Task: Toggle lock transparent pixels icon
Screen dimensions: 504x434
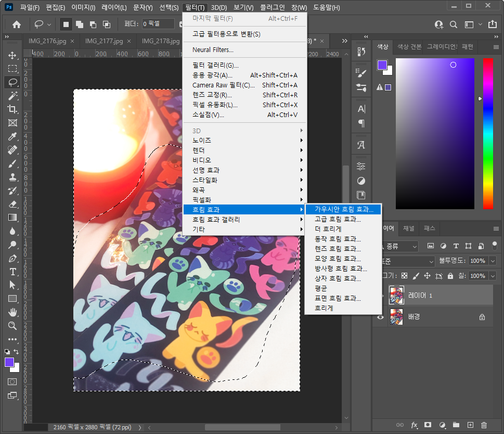Action: (x=404, y=275)
